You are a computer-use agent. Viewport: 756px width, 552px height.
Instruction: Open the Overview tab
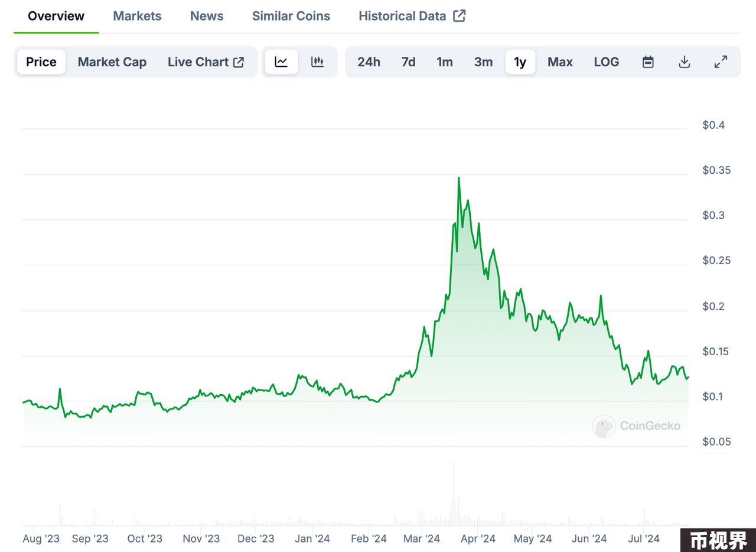coord(56,16)
